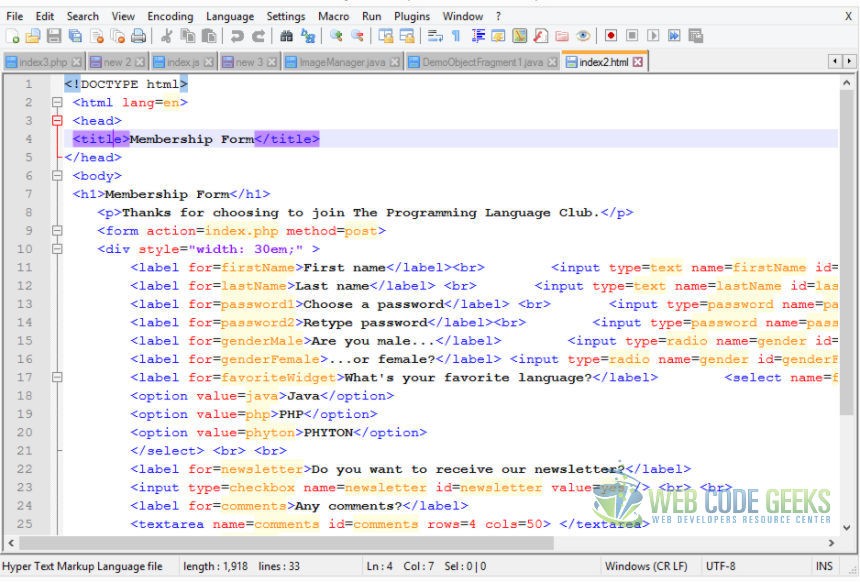The height and width of the screenshot is (582, 860).
Task: Collapse the body block on line 6
Action: [57, 176]
